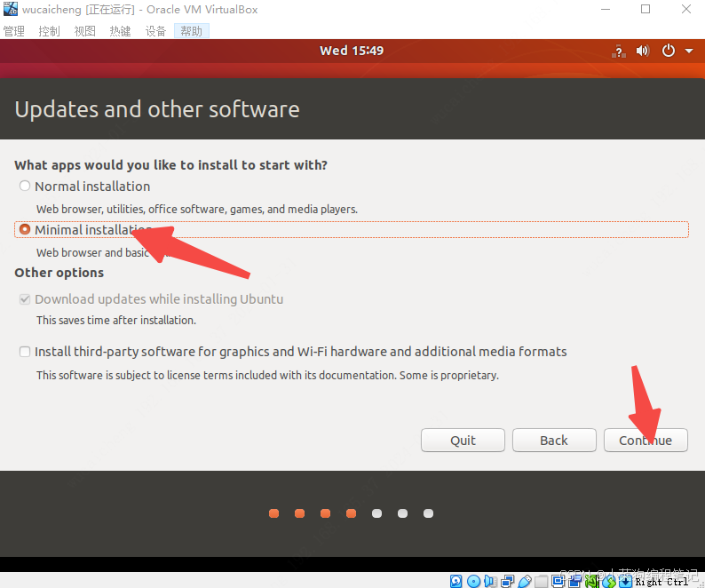Click the audio status icon in VirtualBox bar
Screen dimensions: 705x588
(490, 581)
